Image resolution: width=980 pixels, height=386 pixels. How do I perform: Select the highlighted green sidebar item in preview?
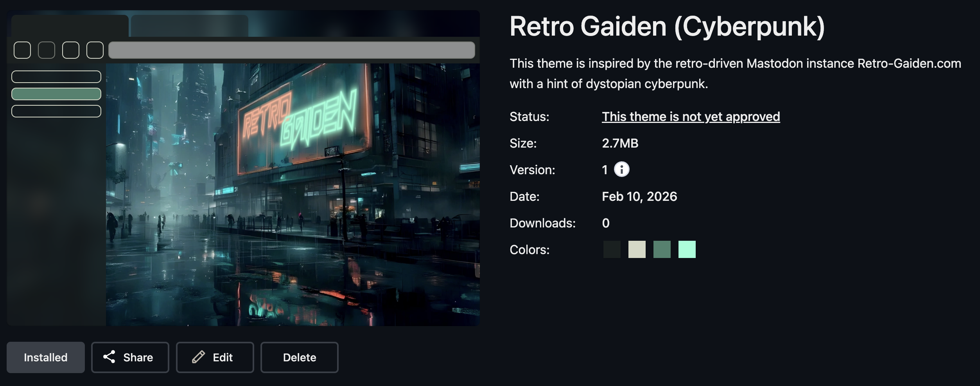(x=56, y=94)
